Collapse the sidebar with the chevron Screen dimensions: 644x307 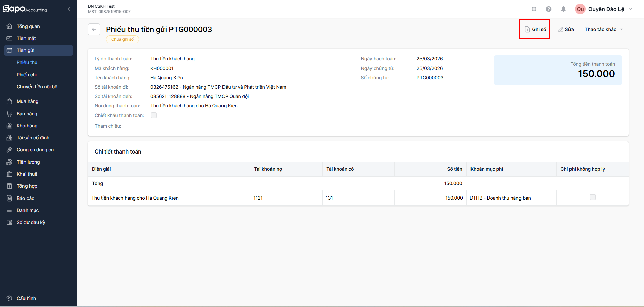click(x=69, y=9)
